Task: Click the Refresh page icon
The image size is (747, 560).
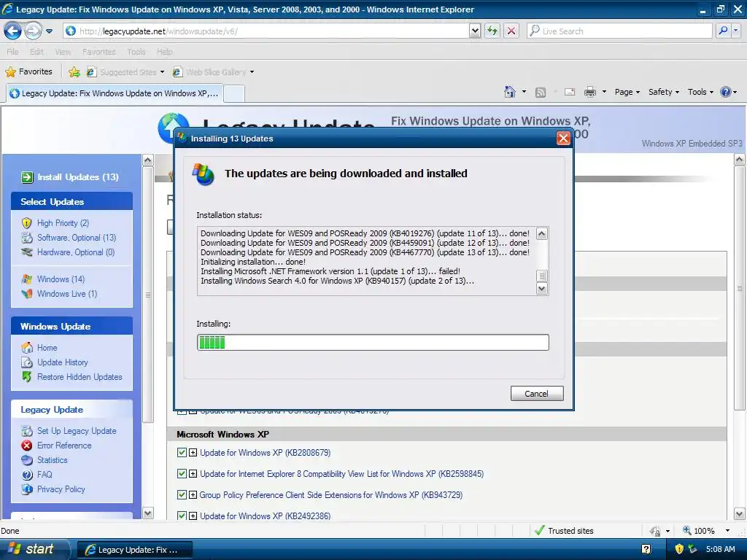Action: [492, 31]
